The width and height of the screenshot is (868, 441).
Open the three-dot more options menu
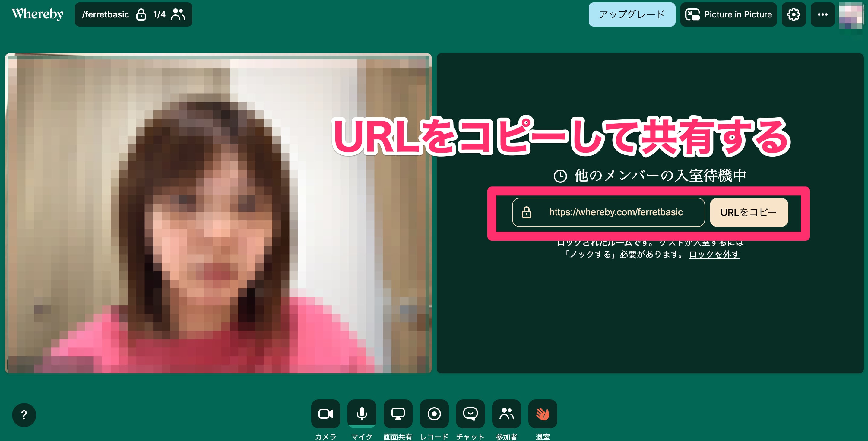pos(822,14)
